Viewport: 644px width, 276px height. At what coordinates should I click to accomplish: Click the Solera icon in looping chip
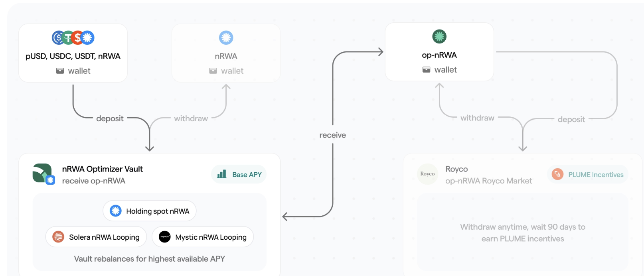coord(58,237)
